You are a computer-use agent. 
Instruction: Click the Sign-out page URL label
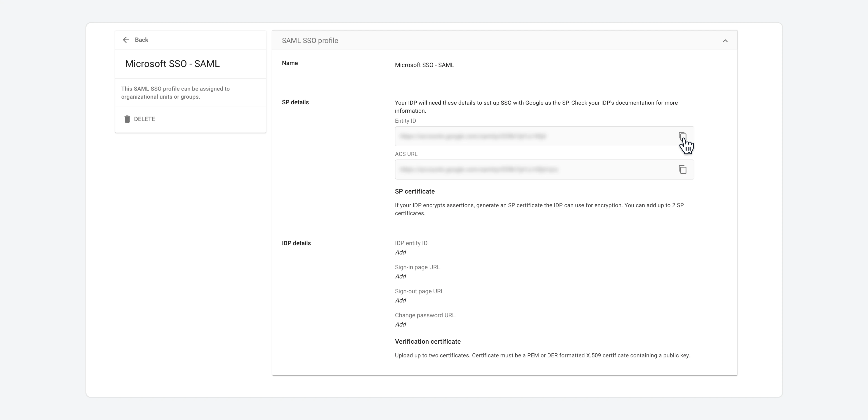click(x=419, y=292)
